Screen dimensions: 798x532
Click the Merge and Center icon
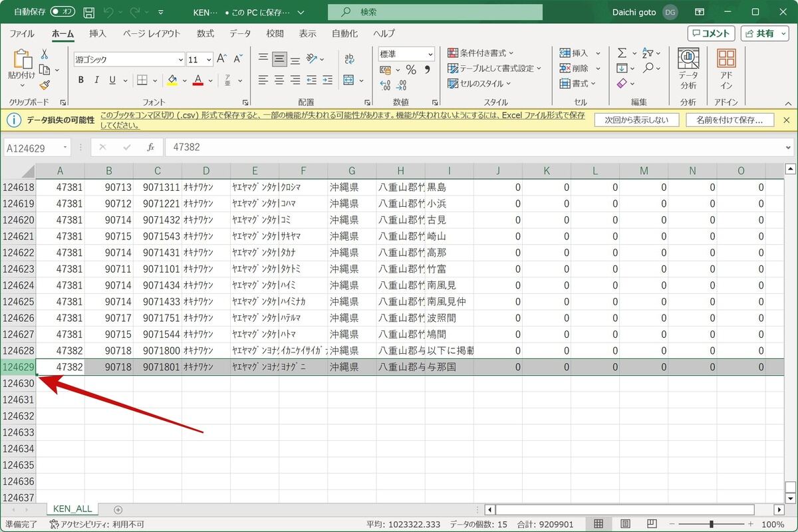click(x=349, y=80)
